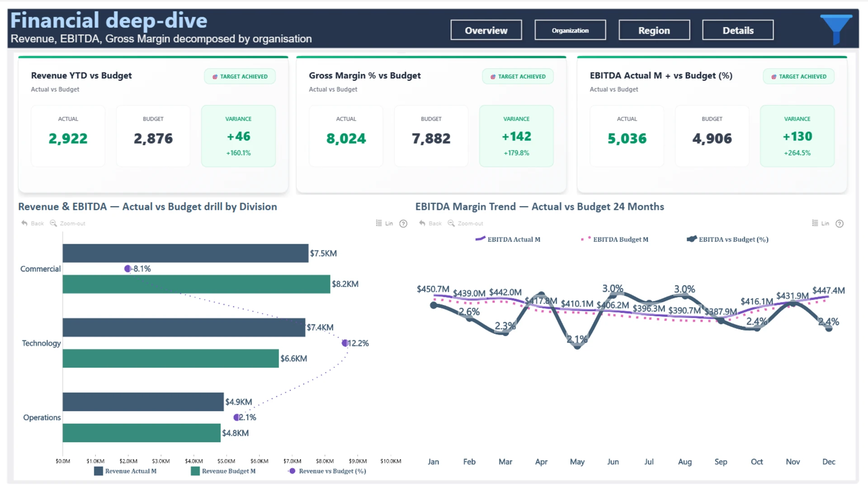Click the Technology revenue actual $7.4KM bar

(184, 327)
